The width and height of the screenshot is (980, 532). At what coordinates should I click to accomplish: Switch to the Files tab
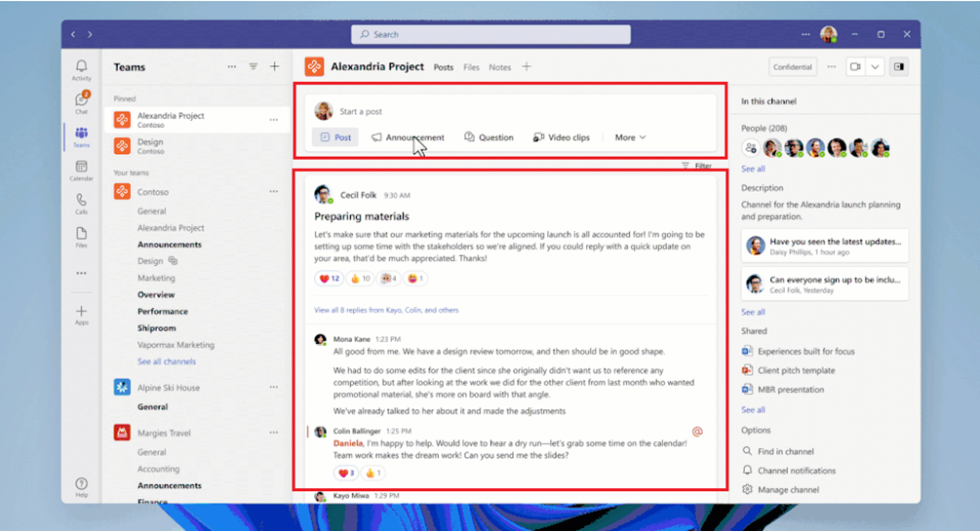(x=471, y=67)
